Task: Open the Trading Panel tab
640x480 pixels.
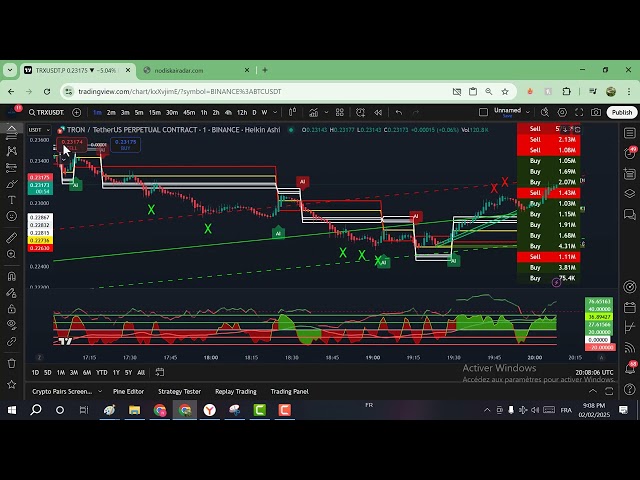Action: [x=289, y=391]
